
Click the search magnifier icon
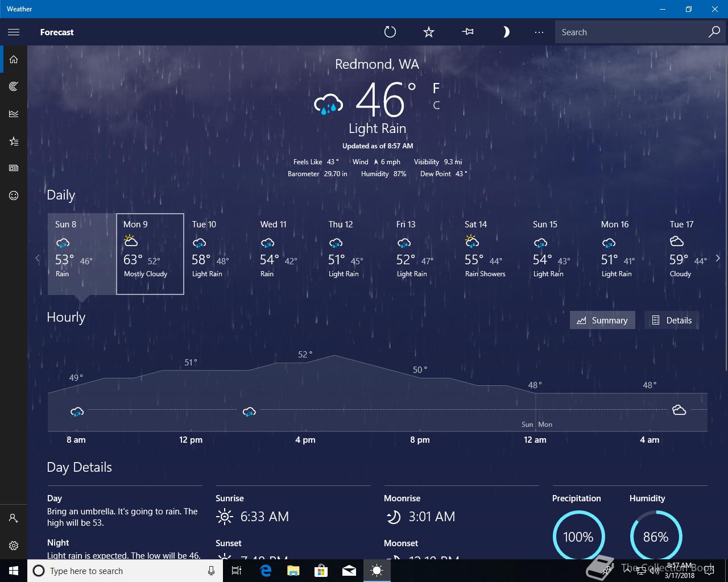714,32
